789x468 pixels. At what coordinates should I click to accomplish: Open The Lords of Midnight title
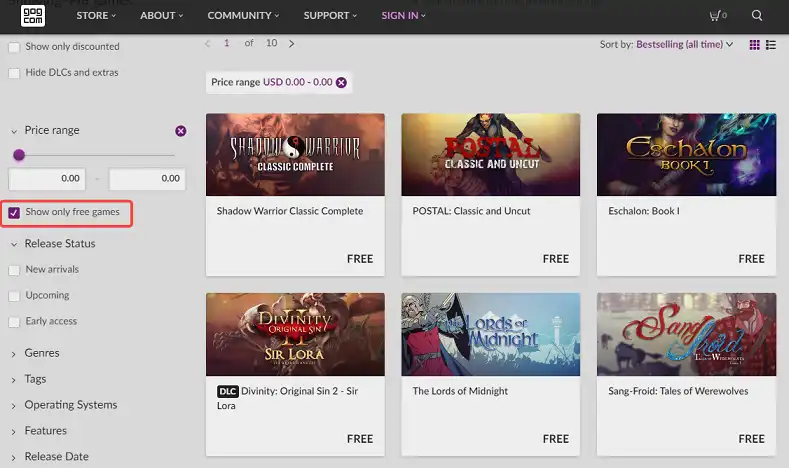460,391
